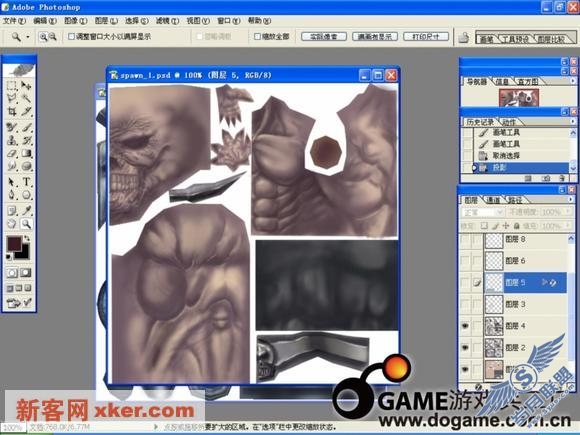Select the Pen tool
580x435 pixels.
tap(11, 195)
